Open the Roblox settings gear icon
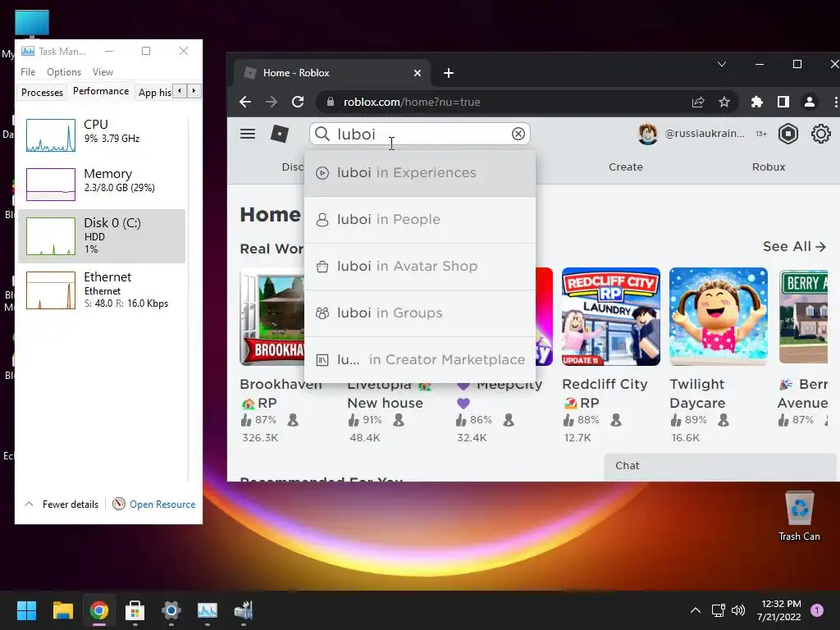 point(820,134)
